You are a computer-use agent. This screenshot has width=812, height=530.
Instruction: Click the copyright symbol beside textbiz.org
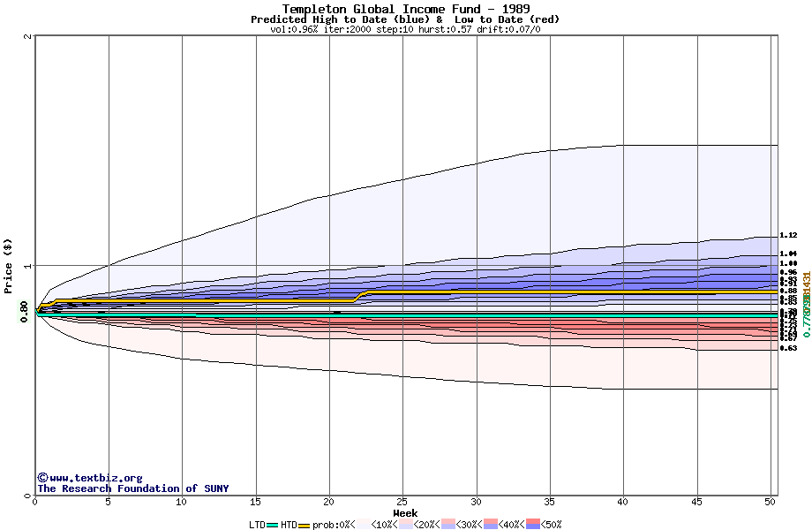pyautogui.click(x=42, y=478)
